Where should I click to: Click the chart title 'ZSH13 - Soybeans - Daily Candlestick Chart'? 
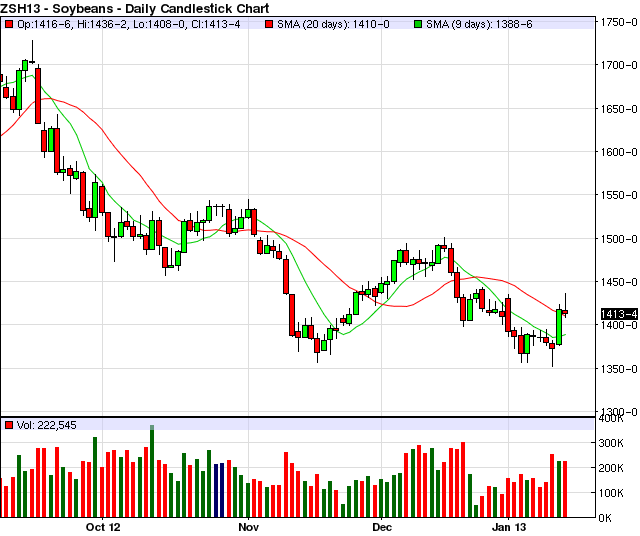[135, 8]
